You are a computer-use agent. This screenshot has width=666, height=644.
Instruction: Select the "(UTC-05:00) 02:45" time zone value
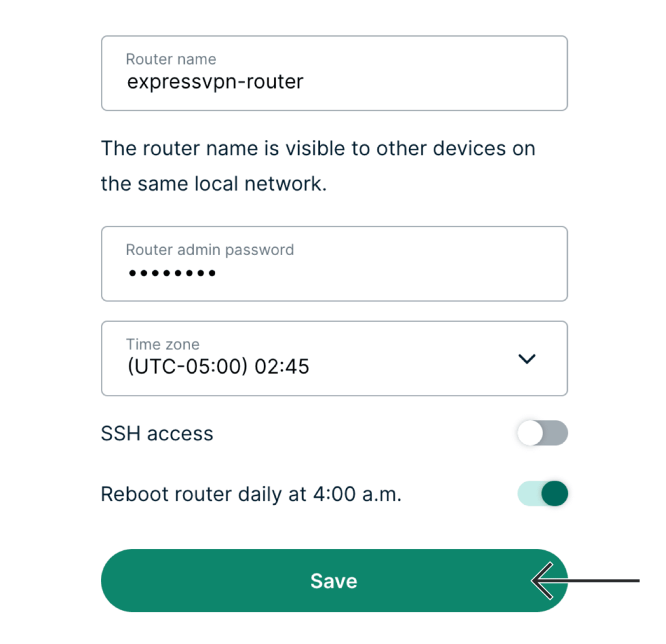coord(218,367)
